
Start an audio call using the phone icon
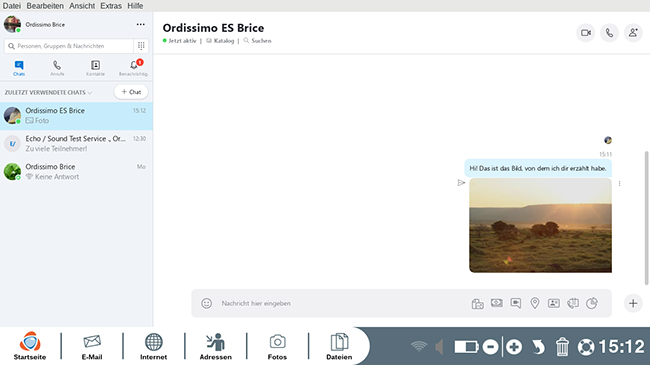click(609, 33)
